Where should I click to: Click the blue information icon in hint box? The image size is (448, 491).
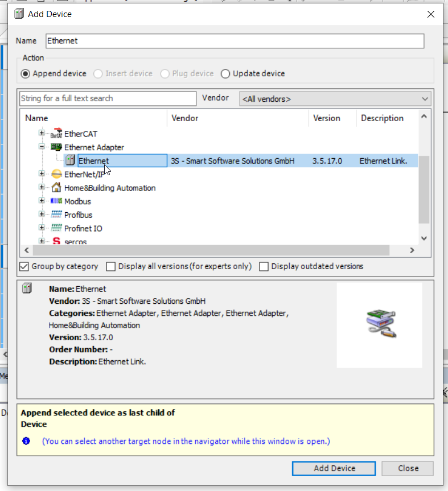(x=26, y=441)
